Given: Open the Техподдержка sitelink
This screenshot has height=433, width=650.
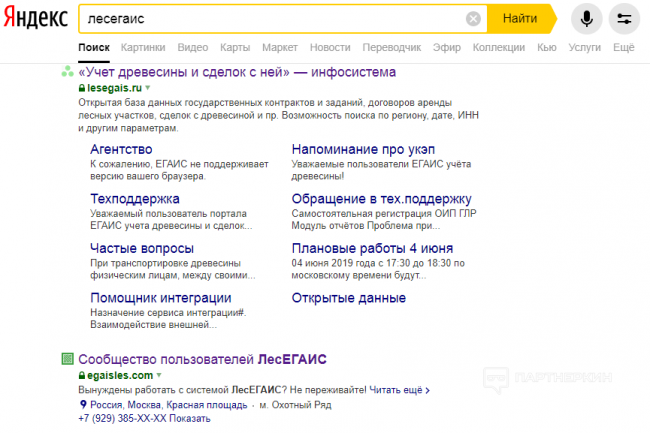Looking at the screenshot, I should point(135,198).
